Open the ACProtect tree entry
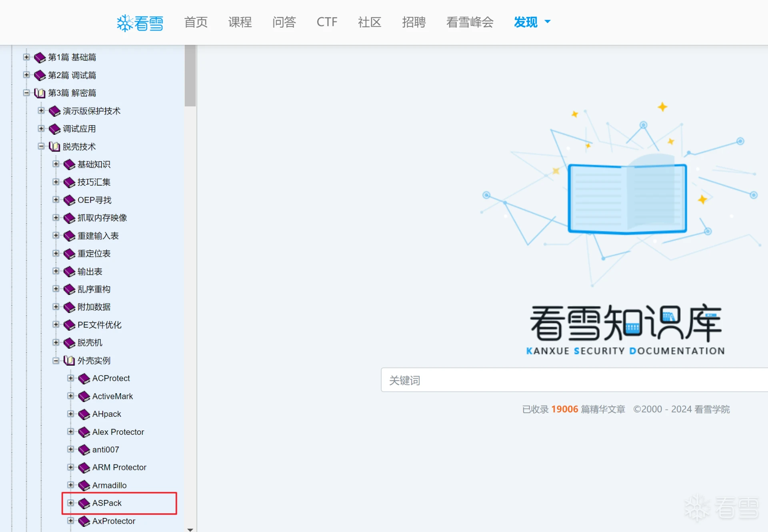Image resolution: width=768 pixels, height=532 pixels. pos(111,378)
